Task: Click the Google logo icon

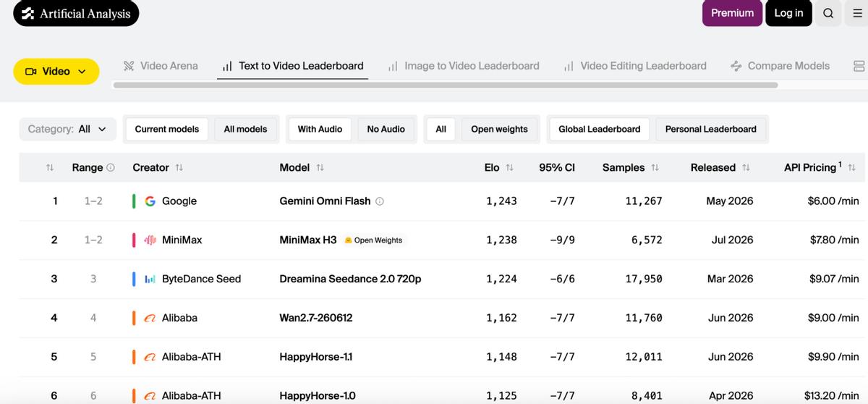Action: [x=150, y=201]
